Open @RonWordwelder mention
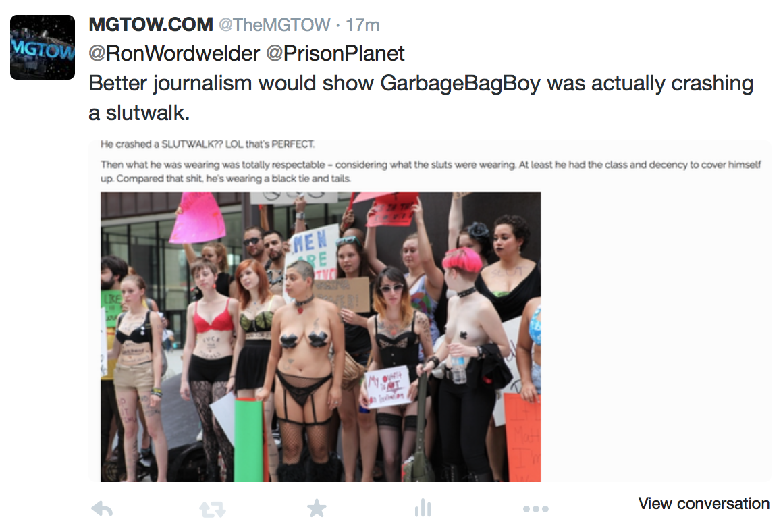Viewport: 783px width, 532px height. click(174, 53)
